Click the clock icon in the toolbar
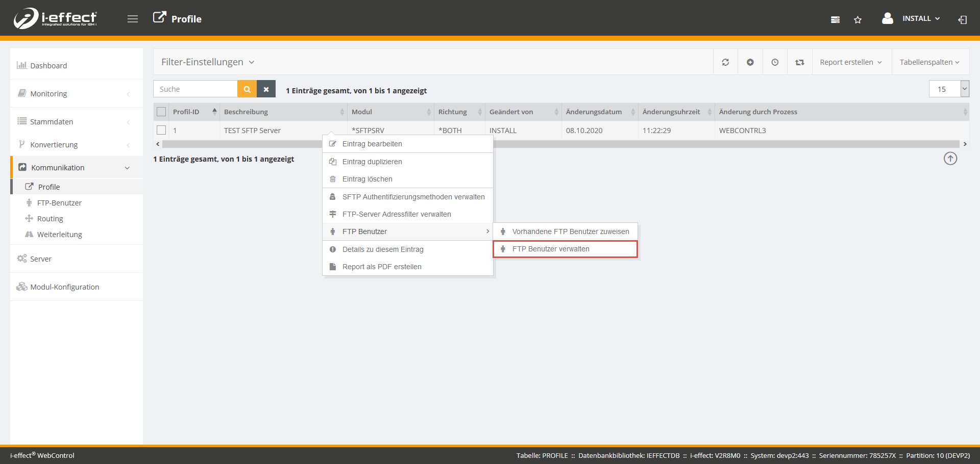The height and width of the screenshot is (464, 980). pos(775,62)
